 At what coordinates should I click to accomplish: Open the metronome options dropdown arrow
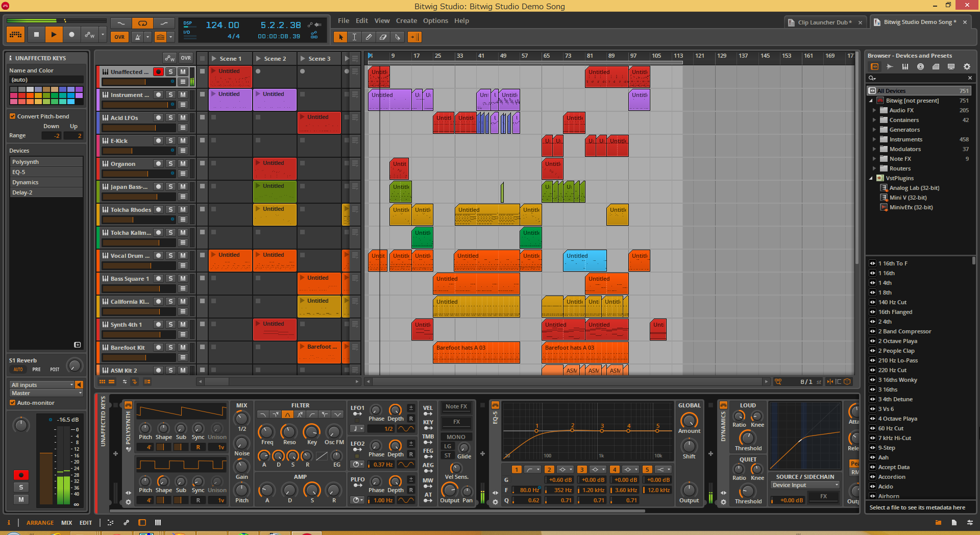click(148, 37)
